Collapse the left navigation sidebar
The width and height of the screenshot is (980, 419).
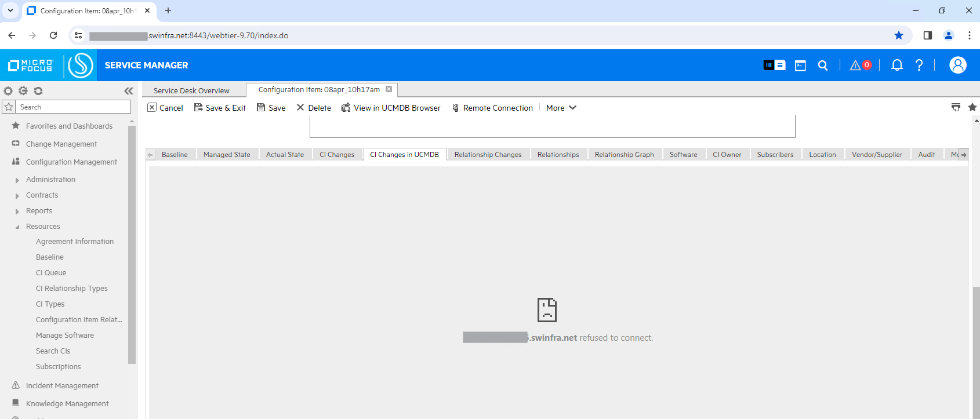click(x=129, y=91)
